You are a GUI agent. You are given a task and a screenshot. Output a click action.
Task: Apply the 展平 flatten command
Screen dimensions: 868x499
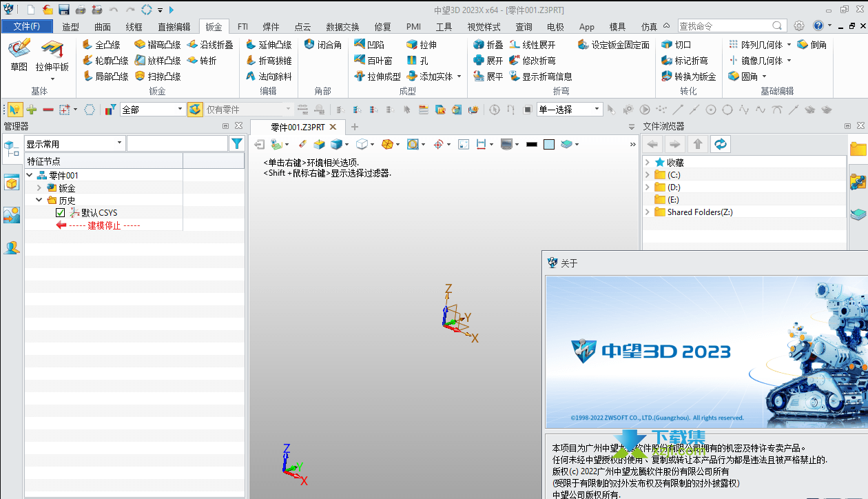coord(488,77)
